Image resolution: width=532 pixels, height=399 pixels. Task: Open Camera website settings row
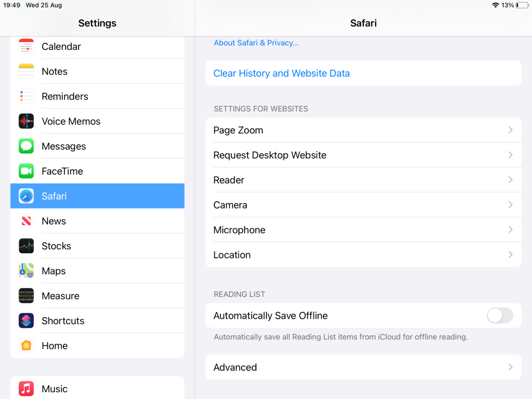(363, 205)
